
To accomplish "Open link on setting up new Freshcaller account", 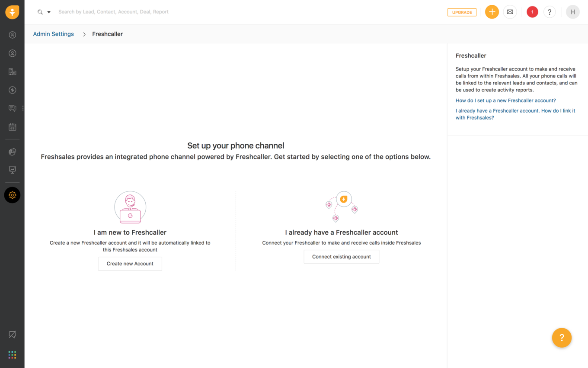I will click(x=506, y=100).
